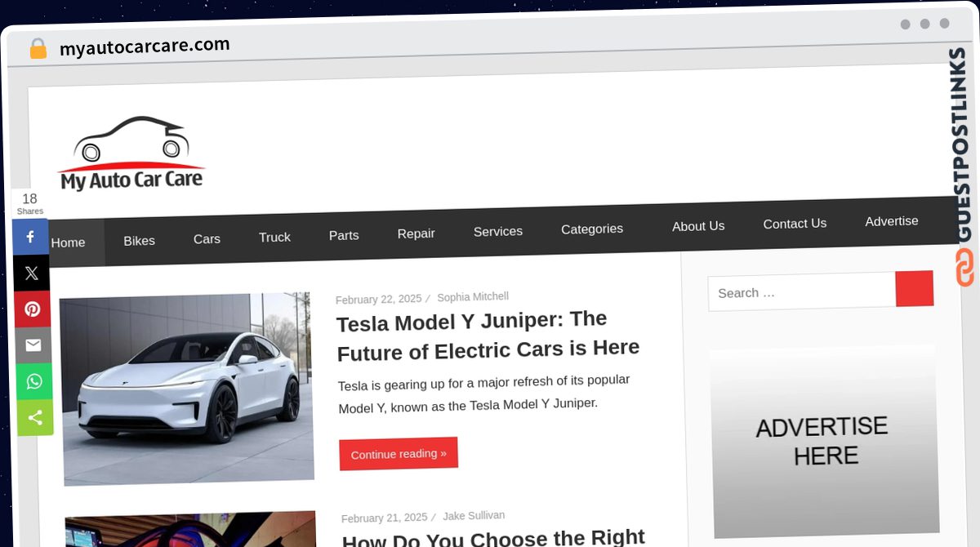Go to the Cars section

coord(207,239)
